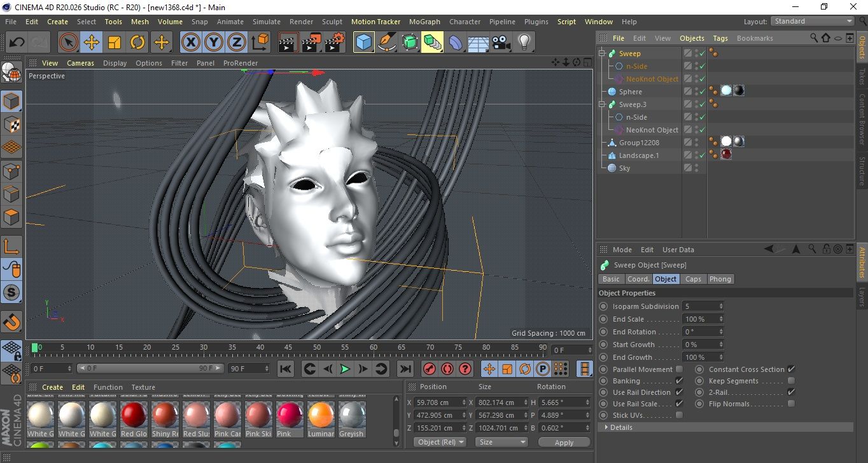Select the Live Selection tool
868x463 pixels.
[68, 43]
